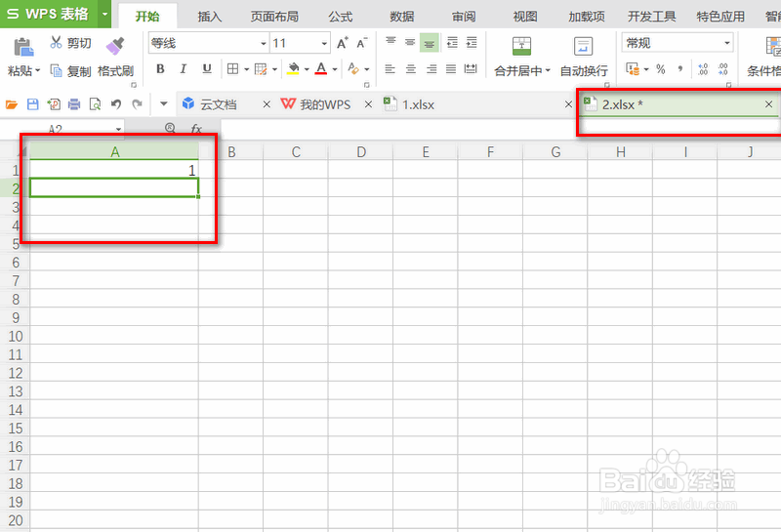Apply the borders grid icon
The image size is (781, 532).
click(232, 68)
